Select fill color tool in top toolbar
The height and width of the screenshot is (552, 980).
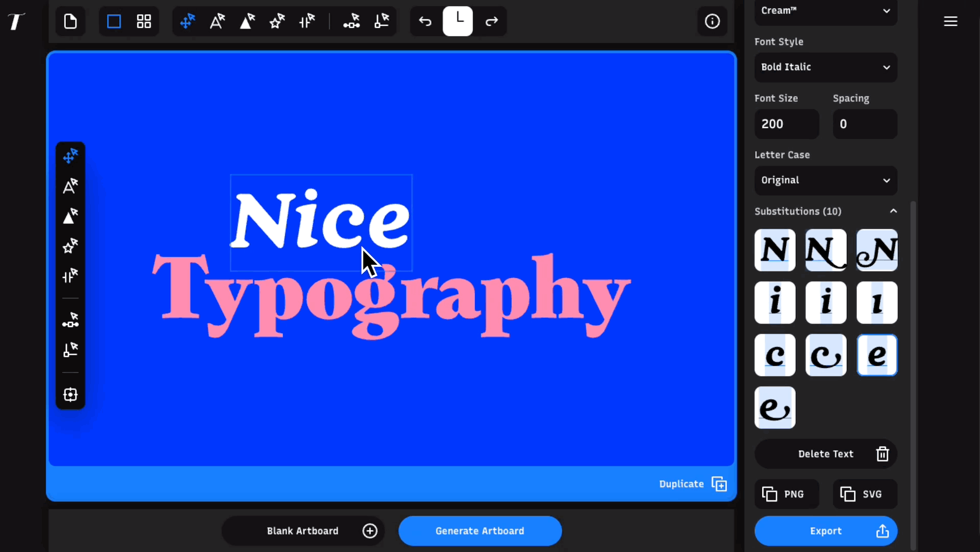pyautogui.click(x=248, y=21)
